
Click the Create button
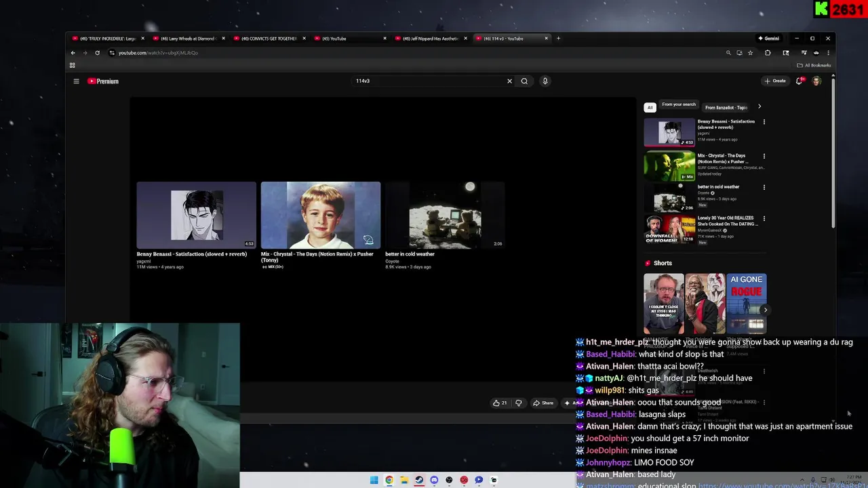pos(775,81)
